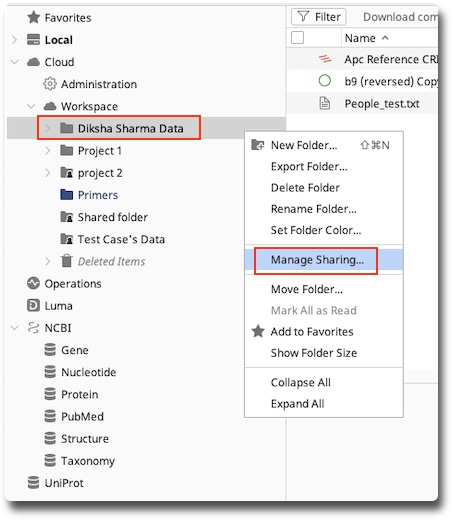Click the Project 1 folder icon

point(67,150)
